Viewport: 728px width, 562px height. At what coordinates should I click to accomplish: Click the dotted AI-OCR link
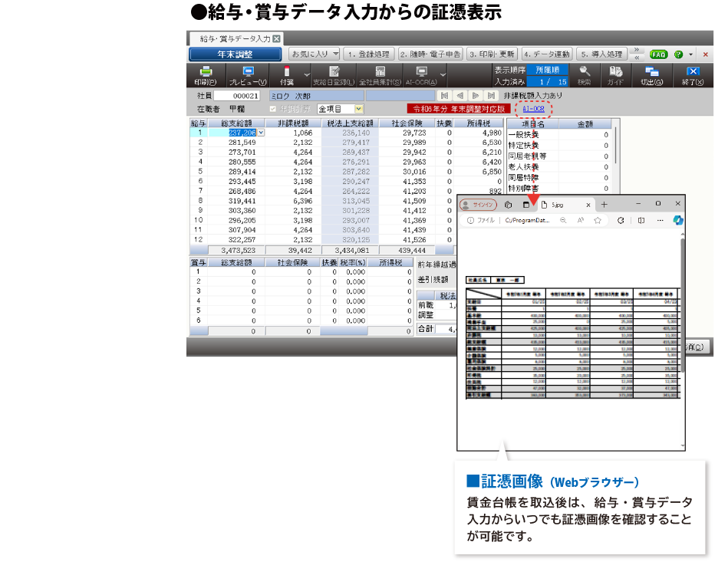(x=534, y=109)
